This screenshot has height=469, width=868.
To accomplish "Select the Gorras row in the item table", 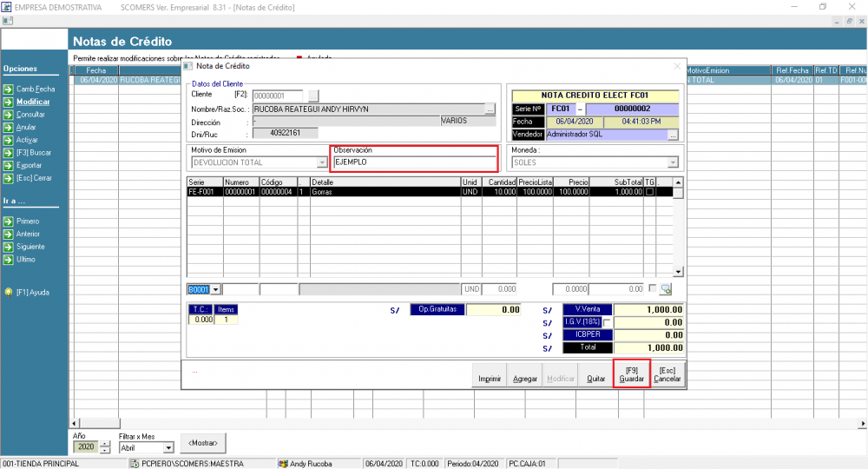I will pyautogui.click(x=430, y=192).
